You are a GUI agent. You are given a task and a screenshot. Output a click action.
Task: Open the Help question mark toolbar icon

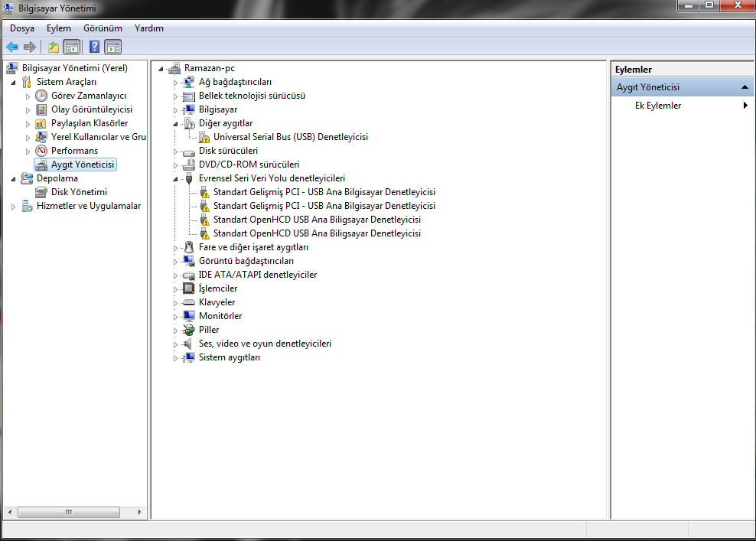95,47
